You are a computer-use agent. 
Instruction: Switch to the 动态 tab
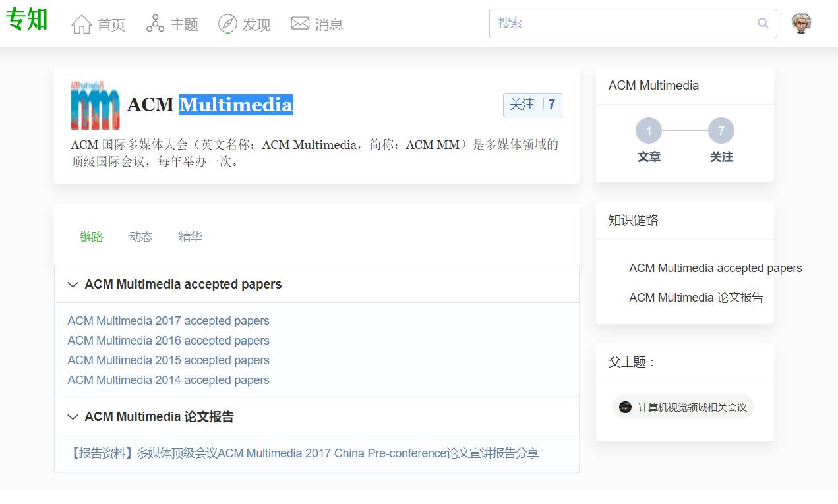click(141, 237)
